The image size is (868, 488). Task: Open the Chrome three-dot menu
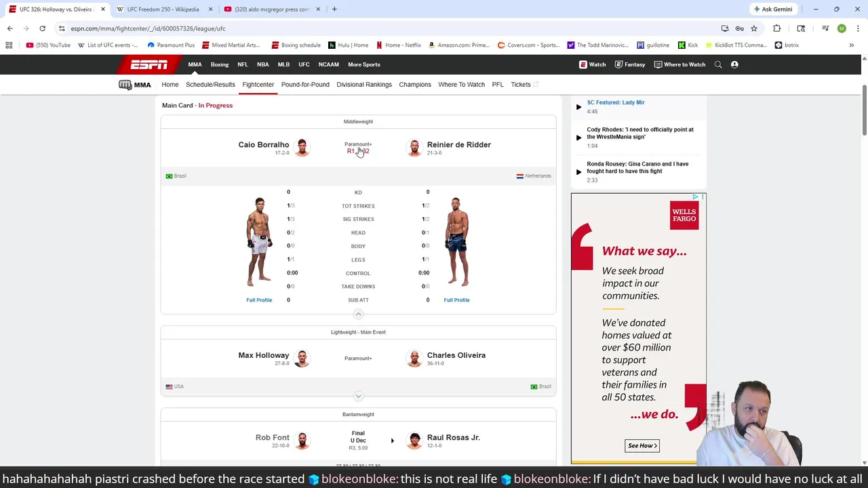pos(858,28)
